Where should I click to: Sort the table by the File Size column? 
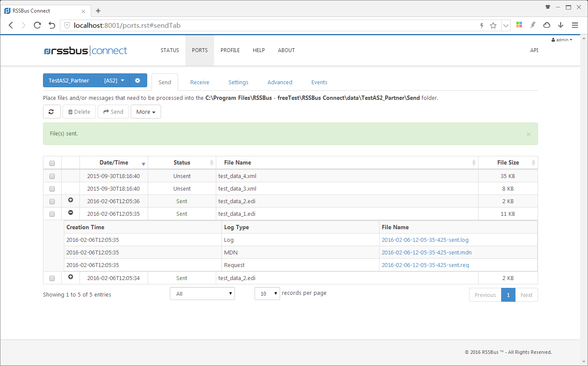pos(508,162)
